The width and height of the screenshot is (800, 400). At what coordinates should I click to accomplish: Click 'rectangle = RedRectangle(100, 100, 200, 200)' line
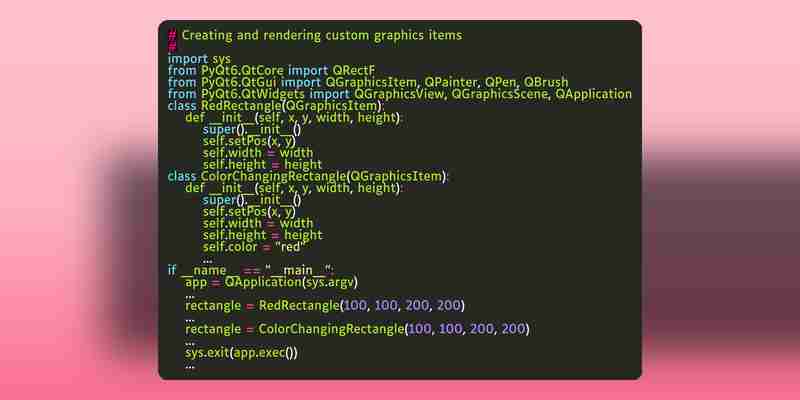pos(325,306)
